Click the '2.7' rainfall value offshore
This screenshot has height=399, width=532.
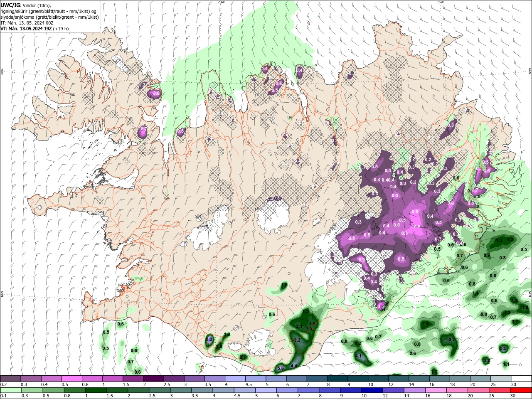pyautogui.click(x=452, y=340)
